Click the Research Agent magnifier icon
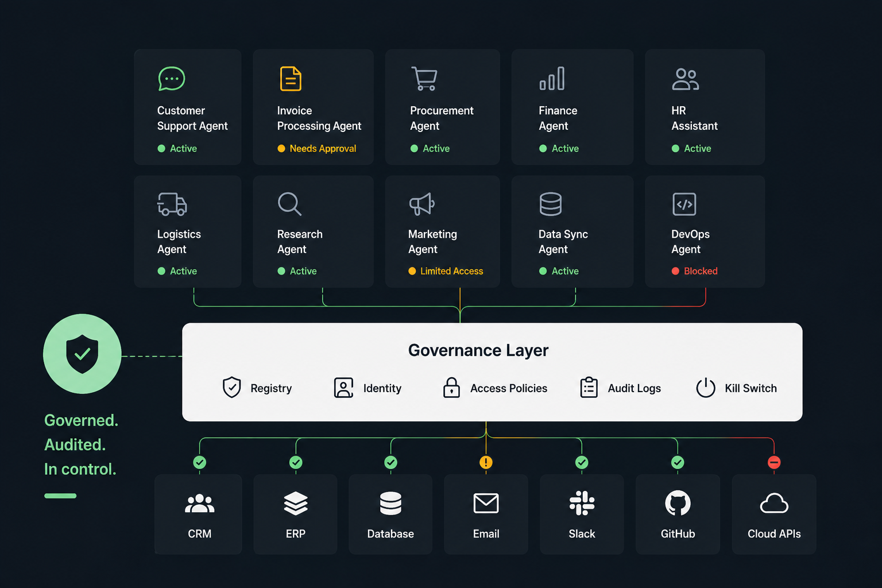Image resolution: width=882 pixels, height=588 pixels. 289,204
